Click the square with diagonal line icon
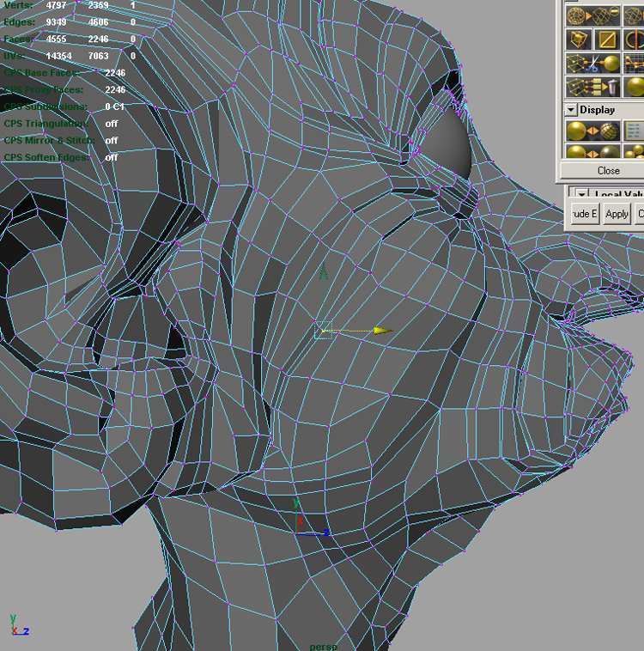644x651 pixels. (607, 40)
